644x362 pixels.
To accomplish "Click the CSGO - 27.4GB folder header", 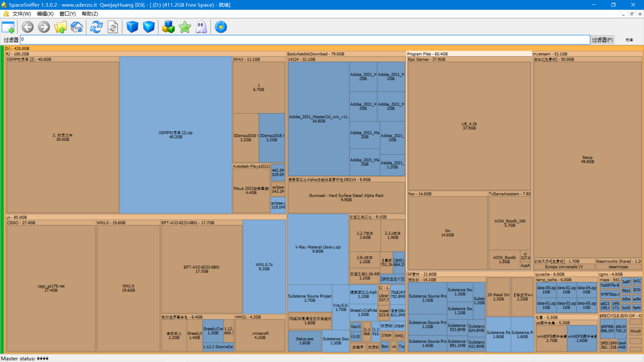I will [x=51, y=223].
